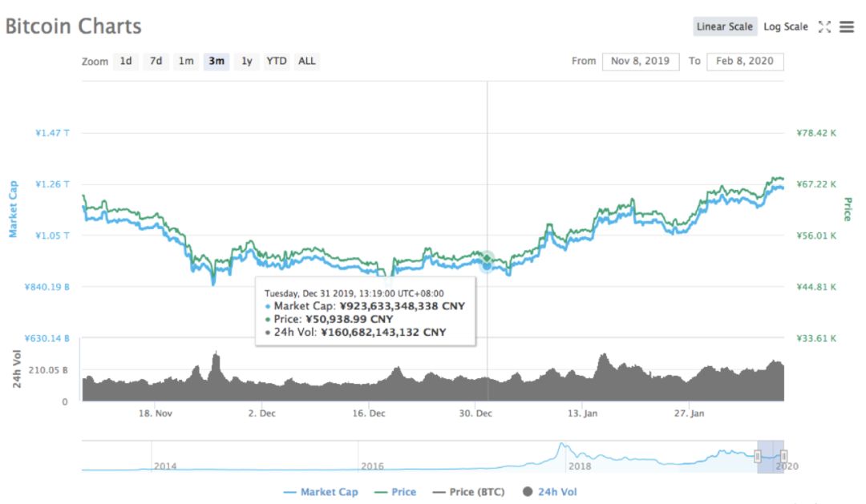Viewport: 866px width, 504px height.
Task: Click the 27. Jan axis label
Action: [x=690, y=413]
